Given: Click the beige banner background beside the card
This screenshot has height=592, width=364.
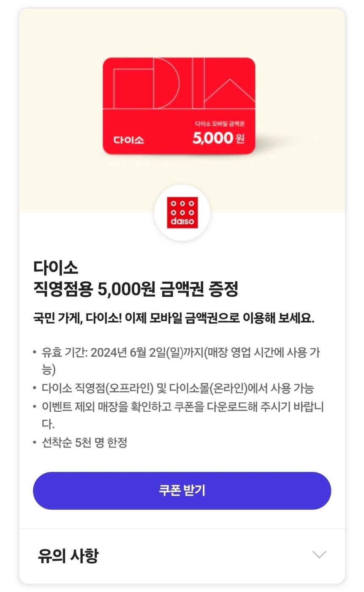Looking at the screenshot, I should tap(59, 110).
